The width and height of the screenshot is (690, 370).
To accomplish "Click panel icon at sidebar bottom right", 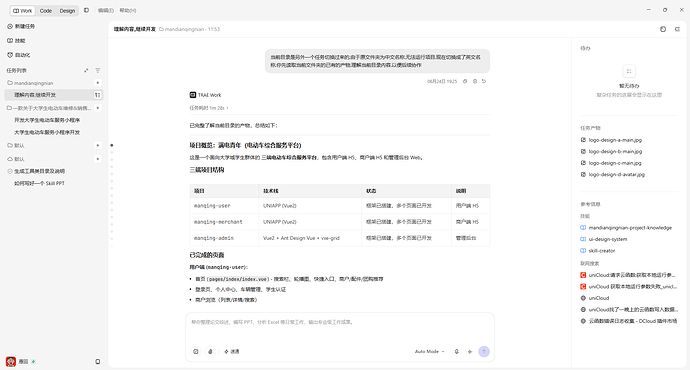I will pos(98,362).
